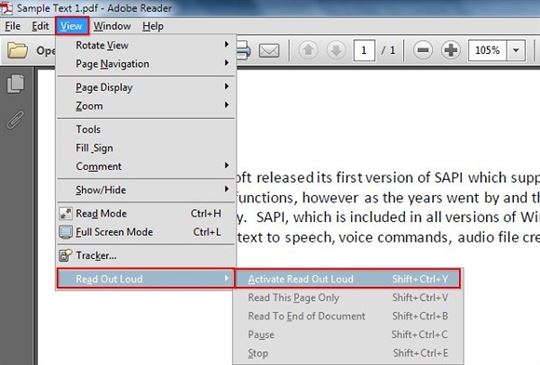Go to next page with down arrow
The image size is (540, 365).
pyautogui.click(x=336, y=51)
